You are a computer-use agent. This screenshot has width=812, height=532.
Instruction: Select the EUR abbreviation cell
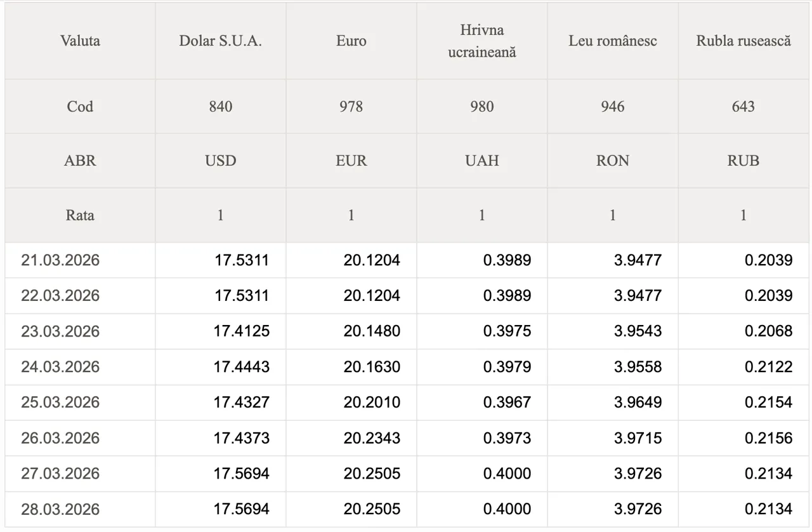[x=351, y=161]
